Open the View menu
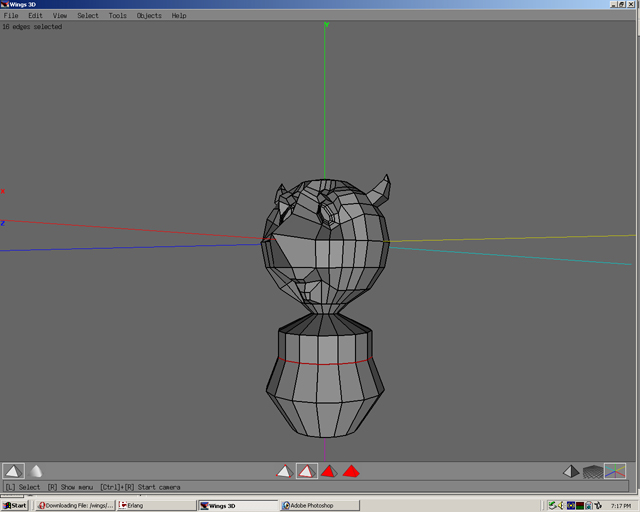The image size is (640, 512). click(60, 16)
